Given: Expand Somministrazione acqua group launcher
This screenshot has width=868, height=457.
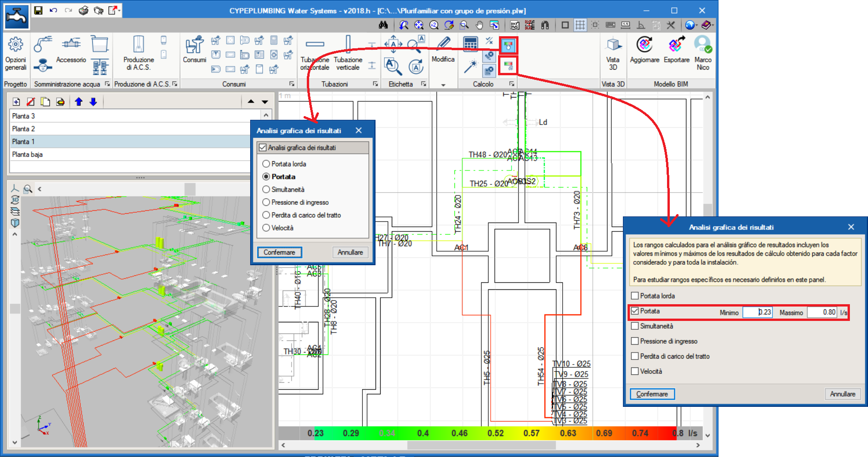Looking at the screenshot, I should [107, 84].
